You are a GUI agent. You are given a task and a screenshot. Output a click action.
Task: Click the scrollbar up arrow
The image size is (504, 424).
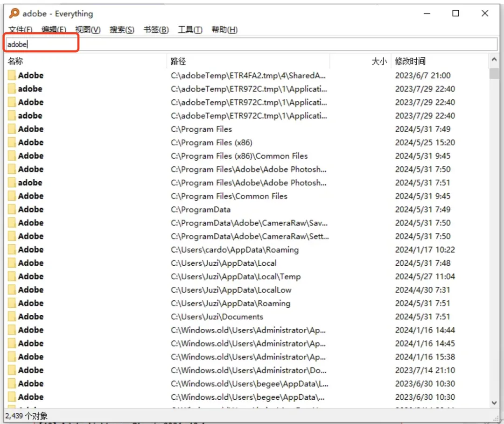494,59
